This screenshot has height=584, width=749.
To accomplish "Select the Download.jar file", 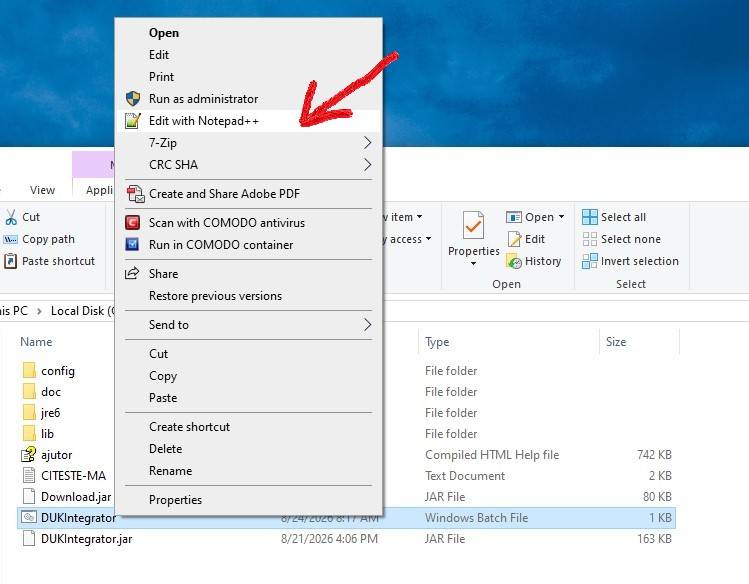I will [x=76, y=497].
